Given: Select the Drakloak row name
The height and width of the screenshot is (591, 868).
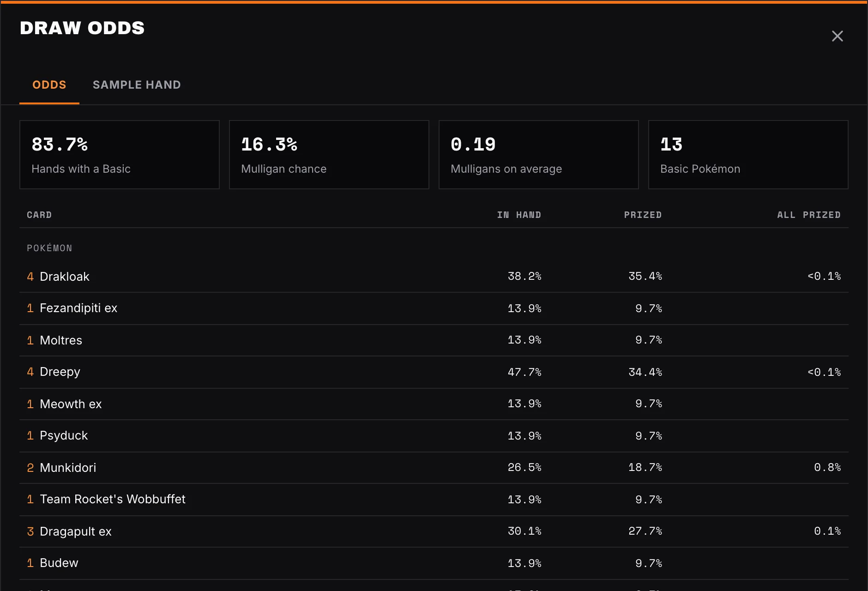Looking at the screenshot, I should coord(65,277).
